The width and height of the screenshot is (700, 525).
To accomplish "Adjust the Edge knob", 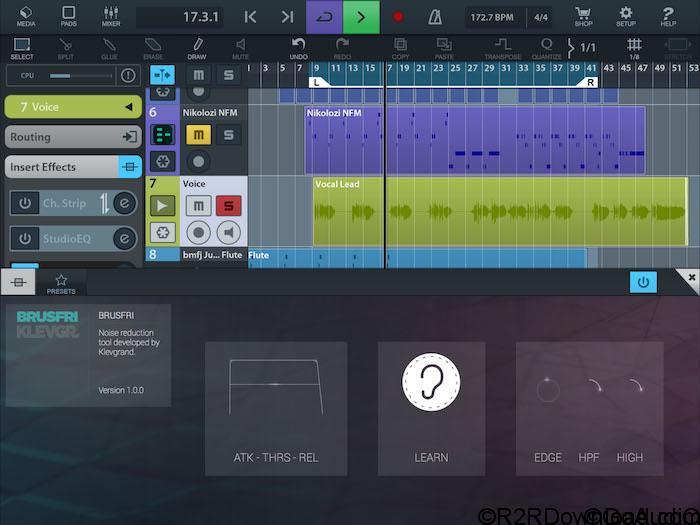I will (548, 390).
